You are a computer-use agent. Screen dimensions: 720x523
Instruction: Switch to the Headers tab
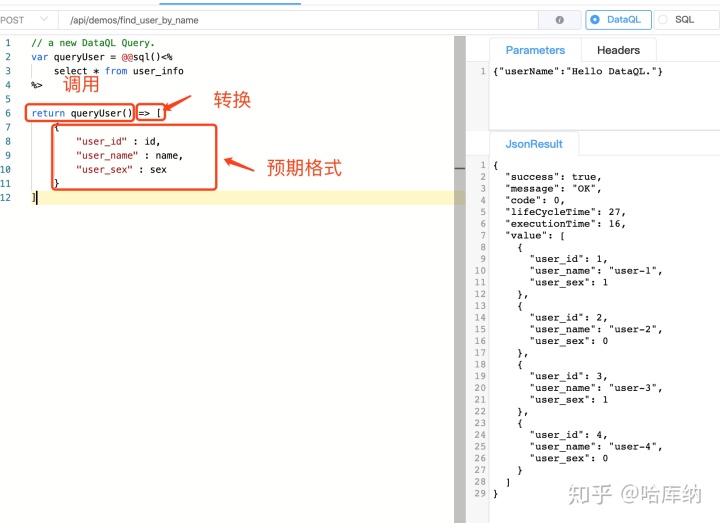click(618, 50)
